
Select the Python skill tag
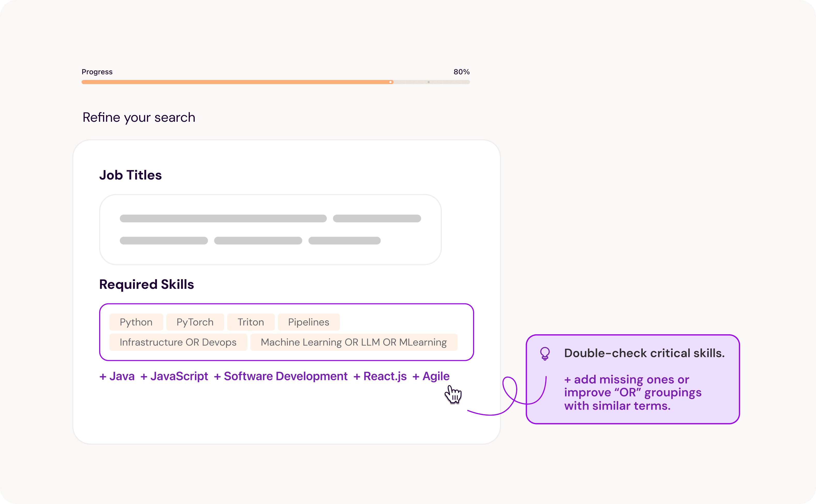tap(136, 322)
